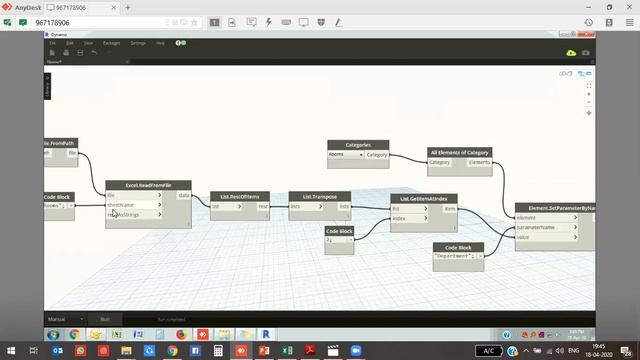Click the Run button
Screen dimensions: 640x360
pos(105,319)
